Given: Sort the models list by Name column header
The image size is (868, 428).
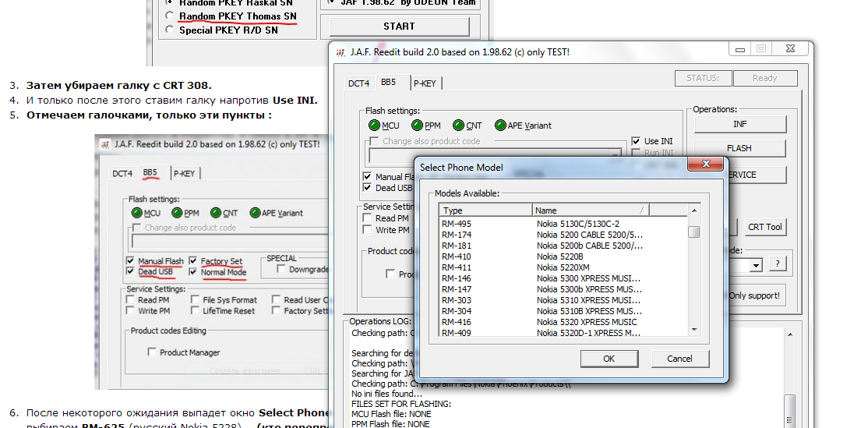Looking at the screenshot, I should click(x=591, y=210).
